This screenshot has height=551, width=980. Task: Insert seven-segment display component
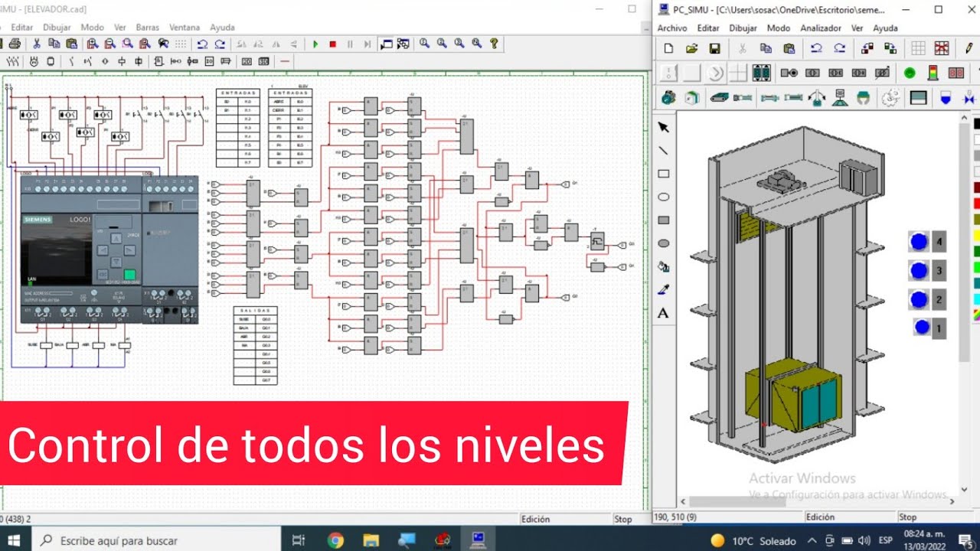pyautogui.click(x=956, y=73)
